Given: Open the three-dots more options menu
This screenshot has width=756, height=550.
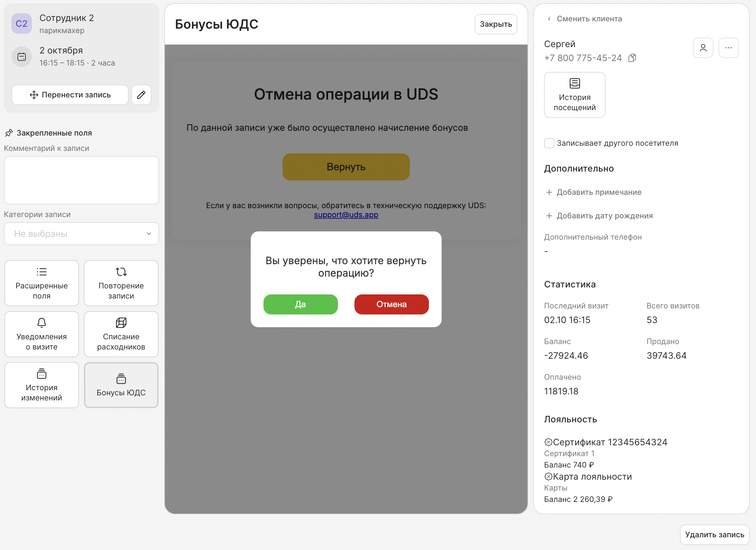Looking at the screenshot, I should pos(728,48).
